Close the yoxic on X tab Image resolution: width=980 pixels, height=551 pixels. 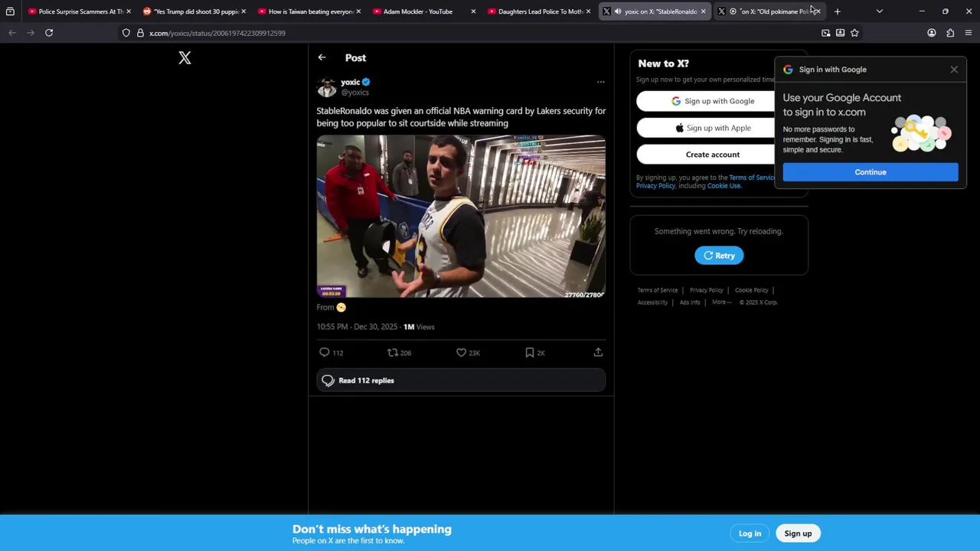tap(703, 11)
